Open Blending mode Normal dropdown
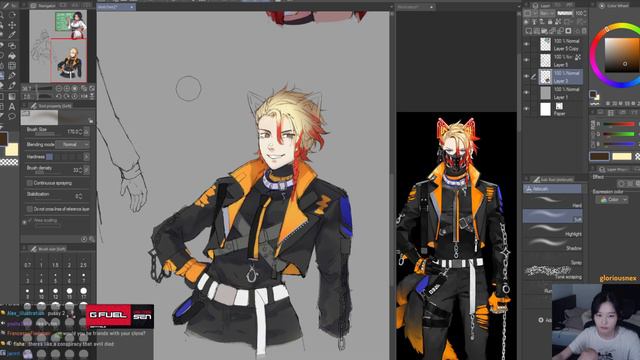This screenshot has width=640, height=360. pyautogui.click(x=72, y=144)
